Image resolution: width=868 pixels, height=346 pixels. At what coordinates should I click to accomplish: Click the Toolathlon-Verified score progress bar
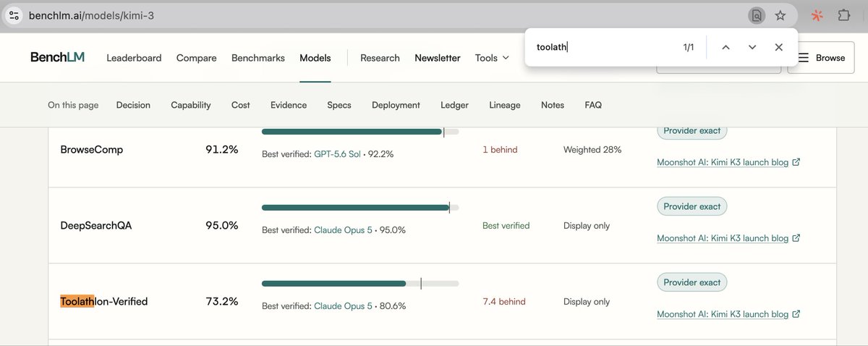360,284
